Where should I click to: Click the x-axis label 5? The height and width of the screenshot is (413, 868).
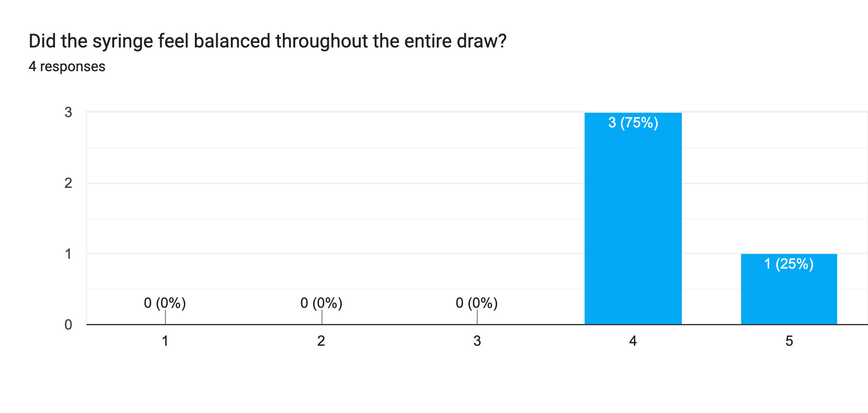(x=789, y=341)
